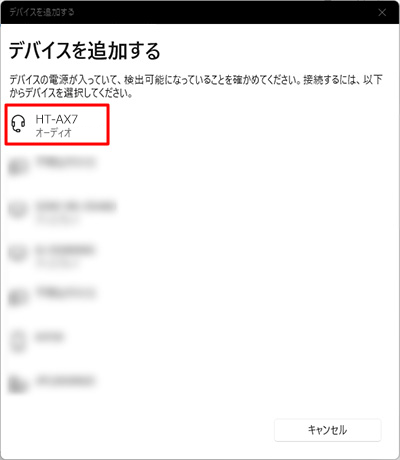The width and height of the screenshot is (400, 460).
Task: Click the blurred icon of the fifth listed device
Action: tap(18, 296)
